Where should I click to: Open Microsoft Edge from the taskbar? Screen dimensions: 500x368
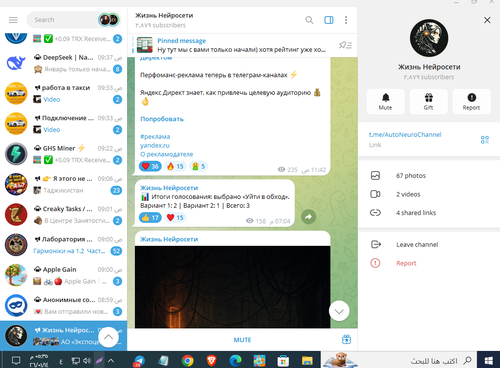(x=235, y=360)
